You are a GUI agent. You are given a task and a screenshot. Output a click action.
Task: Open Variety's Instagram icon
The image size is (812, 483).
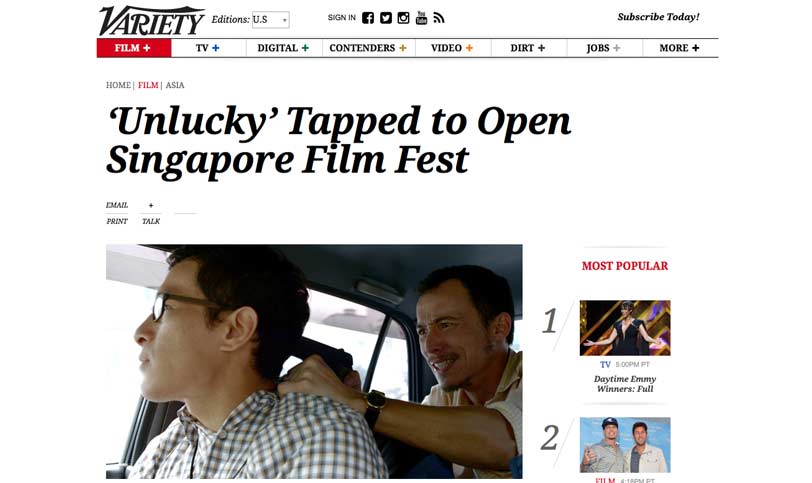[x=403, y=18]
